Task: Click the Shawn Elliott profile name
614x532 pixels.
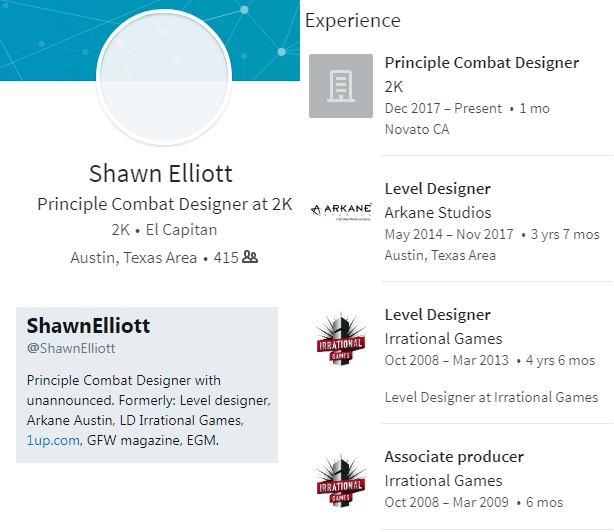Action: [161, 173]
